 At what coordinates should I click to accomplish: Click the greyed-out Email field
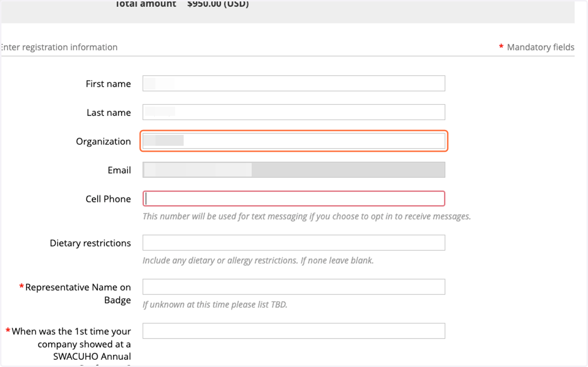[x=294, y=170]
